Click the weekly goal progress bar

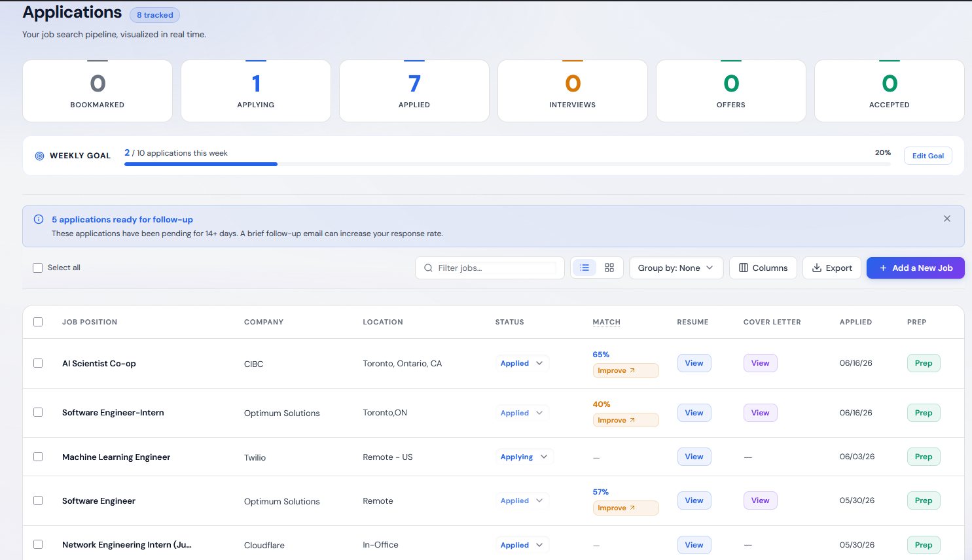click(507, 164)
